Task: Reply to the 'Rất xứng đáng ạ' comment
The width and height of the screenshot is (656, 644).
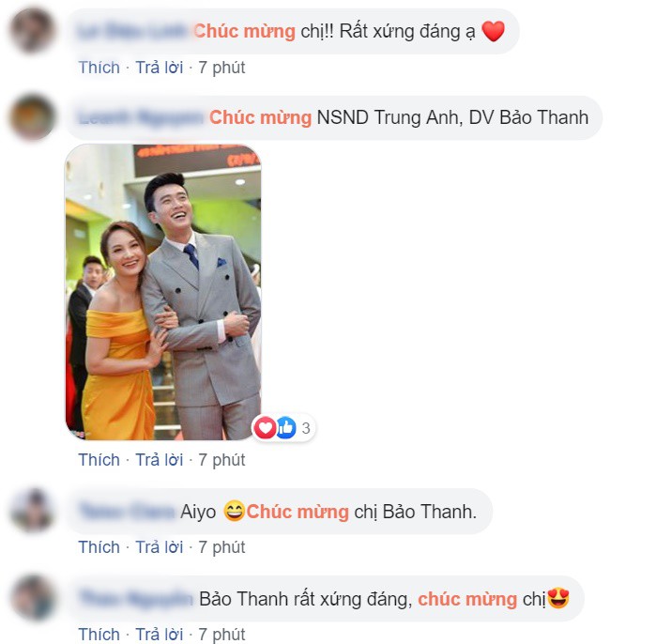Action: [x=160, y=68]
